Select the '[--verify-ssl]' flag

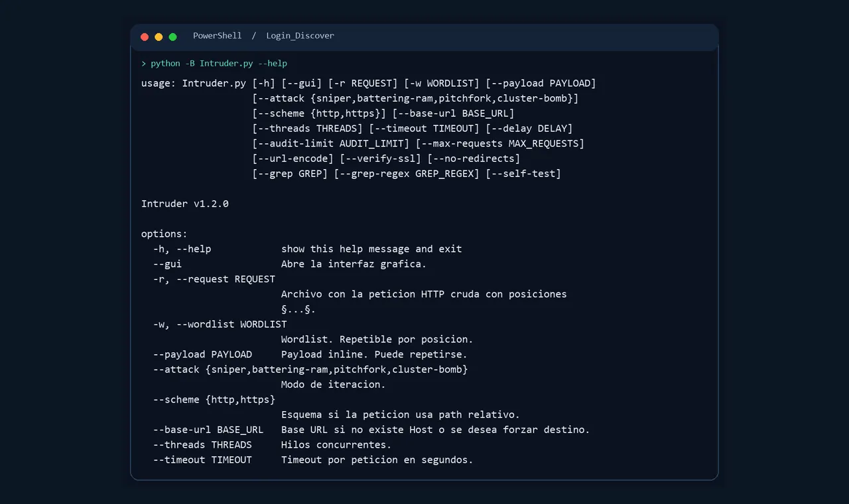[x=381, y=158]
